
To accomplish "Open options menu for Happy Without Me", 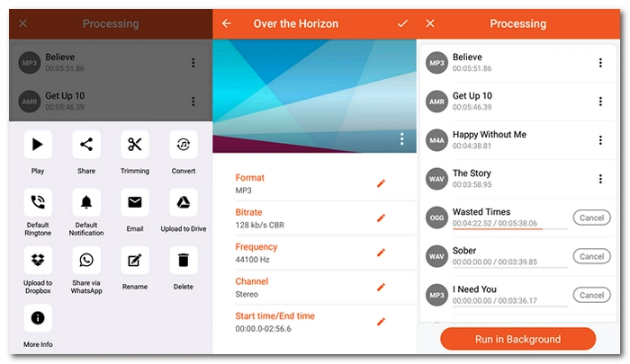I will click(x=600, y=140).
